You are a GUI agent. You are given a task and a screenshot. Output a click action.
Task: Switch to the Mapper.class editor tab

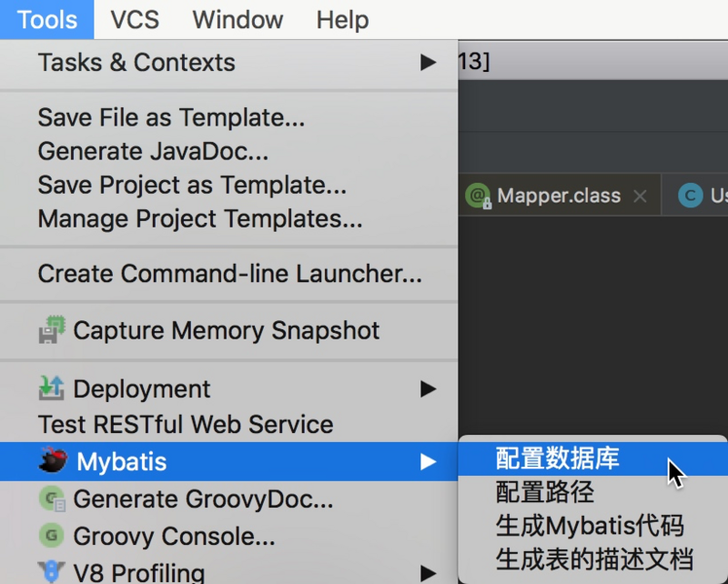tap(559, 196)
